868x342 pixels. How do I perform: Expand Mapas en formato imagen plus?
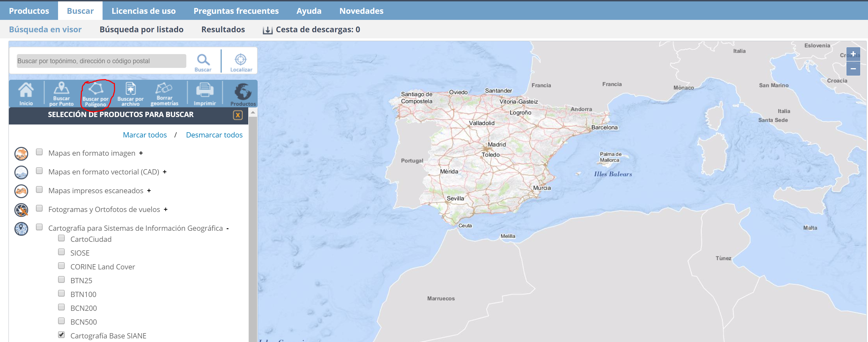point(141,153)
